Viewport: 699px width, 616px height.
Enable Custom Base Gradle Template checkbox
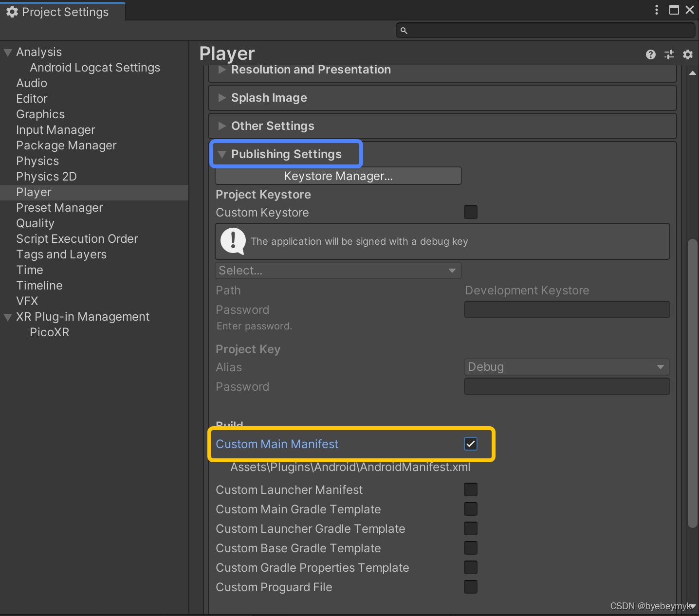(471, 548)
